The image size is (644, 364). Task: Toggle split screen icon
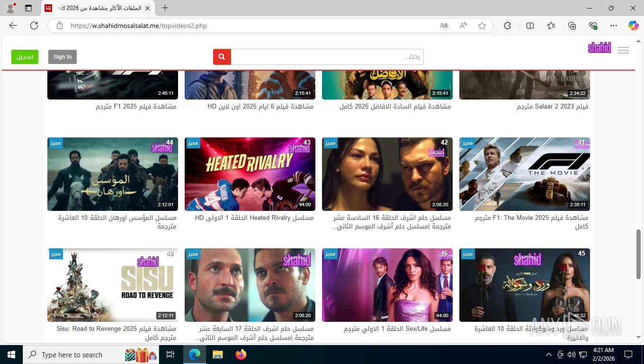pos(530,26)
